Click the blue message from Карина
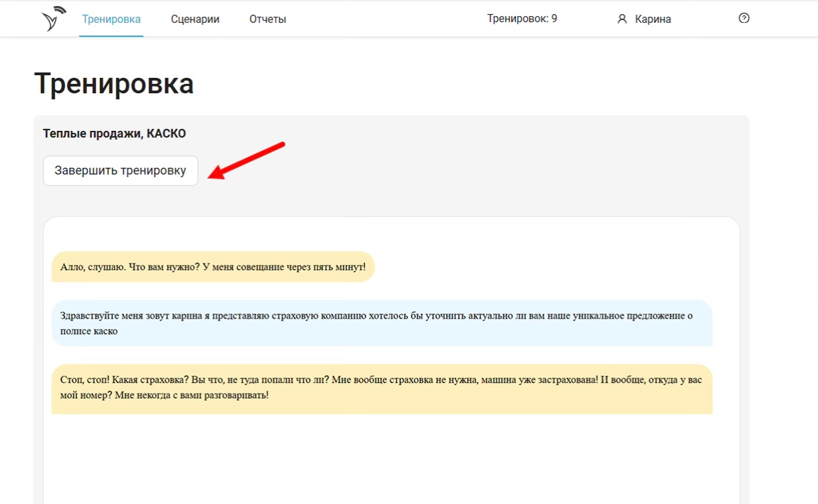 382,323
